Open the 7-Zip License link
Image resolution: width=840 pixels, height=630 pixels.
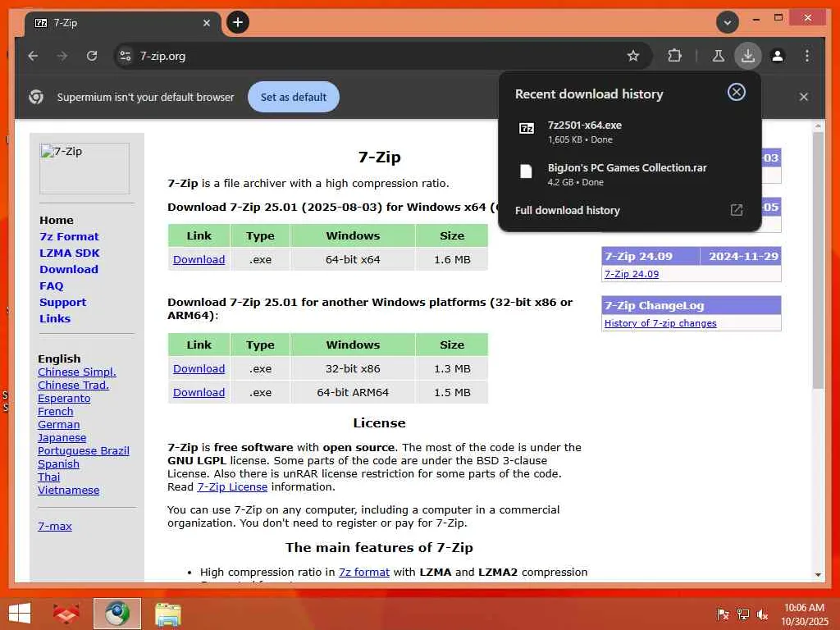click(x=232, y=487)
